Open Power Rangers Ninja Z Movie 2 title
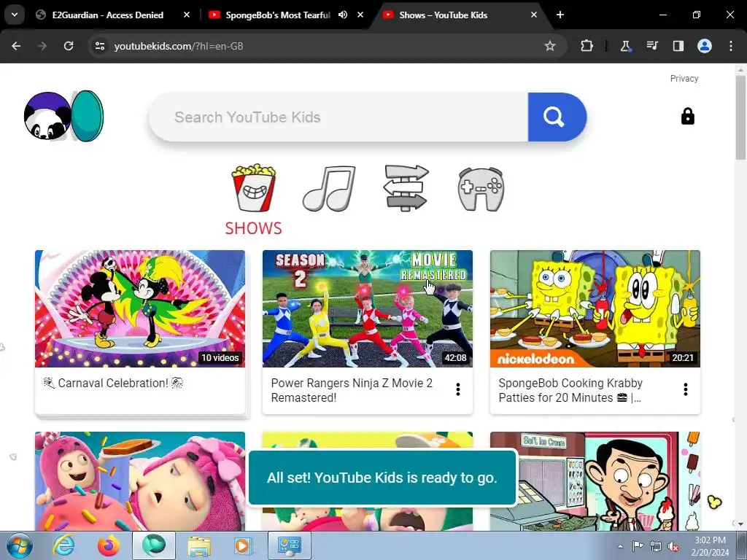 click(352, 390)
